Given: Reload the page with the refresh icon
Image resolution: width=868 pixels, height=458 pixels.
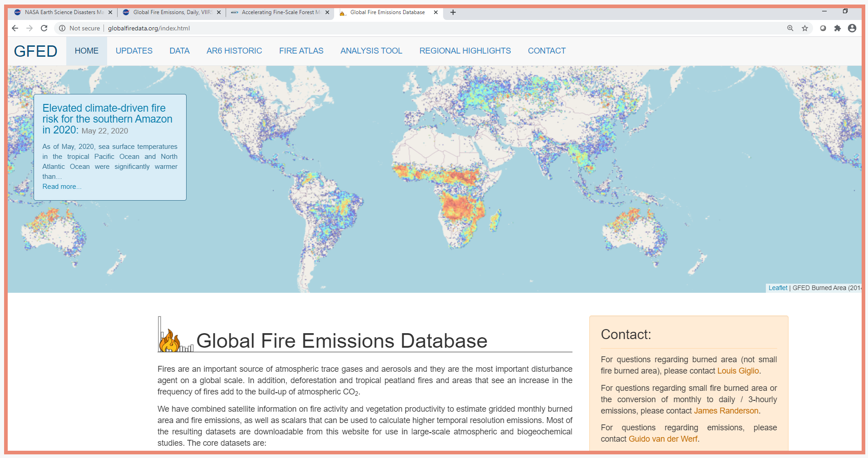Looking at the screenshot, I should 44,28.
